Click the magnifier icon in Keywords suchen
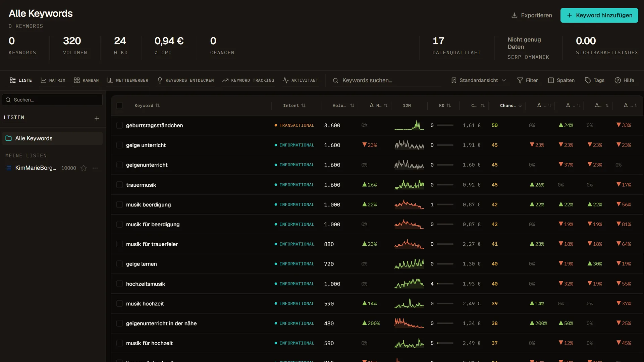 [x=335, y=80]
